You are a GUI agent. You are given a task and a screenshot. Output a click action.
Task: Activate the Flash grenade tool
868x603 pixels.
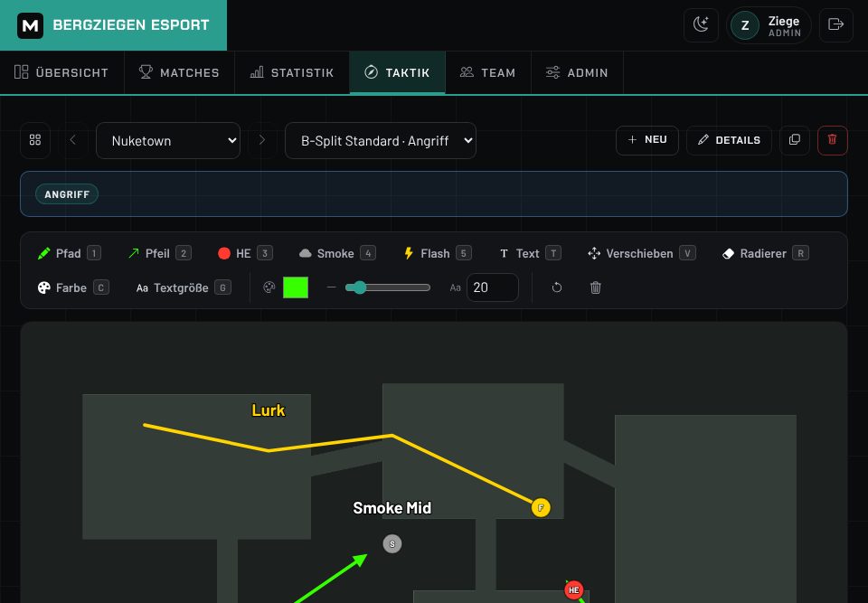tap(438, 254)
